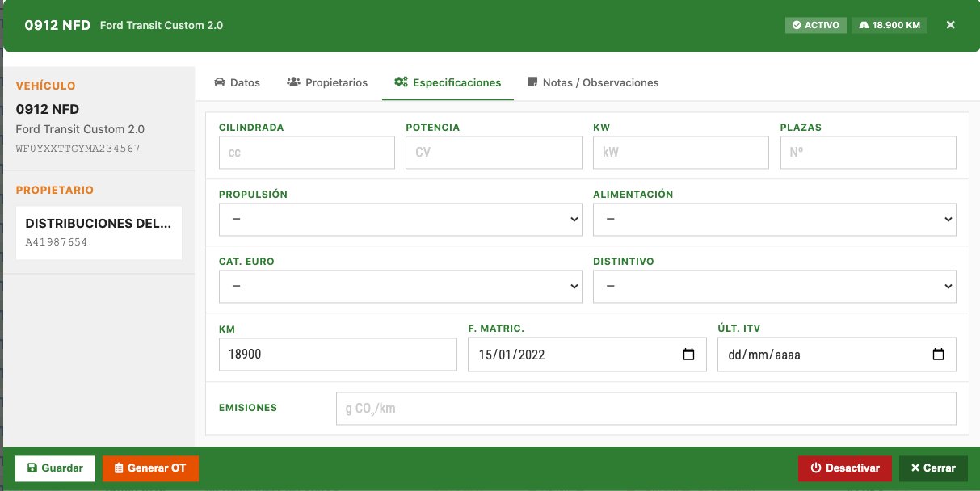The image size is (980, 491).
Task: Click the KM field showing 18900
Action: 338,354
